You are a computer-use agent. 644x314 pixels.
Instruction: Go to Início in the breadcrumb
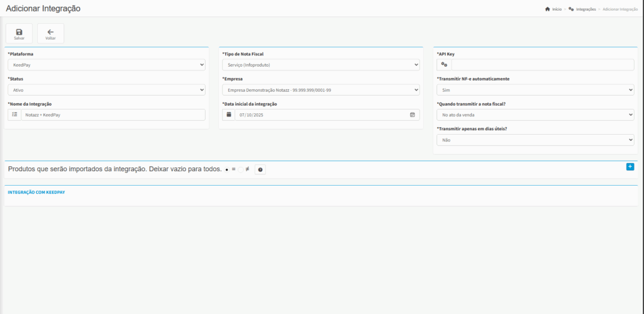pos(556,9)
